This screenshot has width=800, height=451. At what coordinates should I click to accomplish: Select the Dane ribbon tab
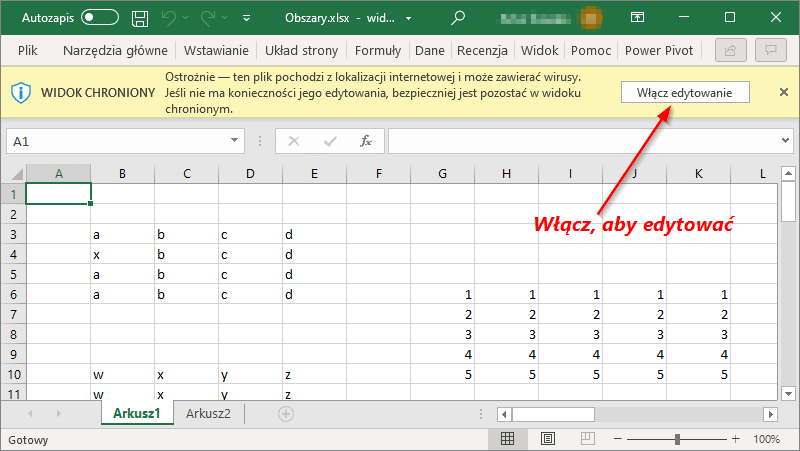(430, 51)
